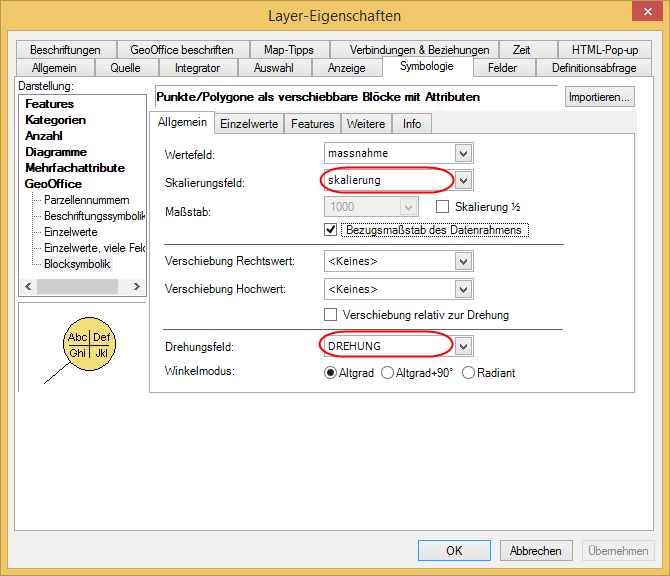Select the Radiant angle mode

pos(468,373)
